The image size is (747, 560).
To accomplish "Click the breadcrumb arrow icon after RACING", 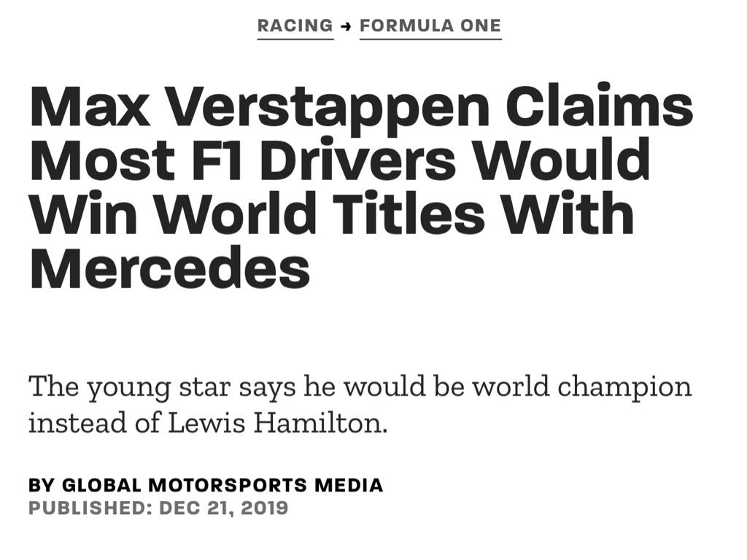I will (x=347, y=26).
